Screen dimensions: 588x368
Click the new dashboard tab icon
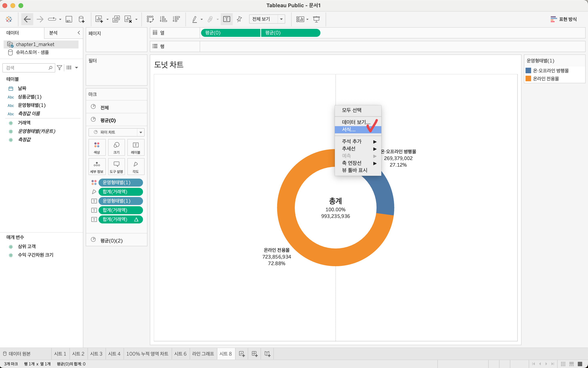254,354
